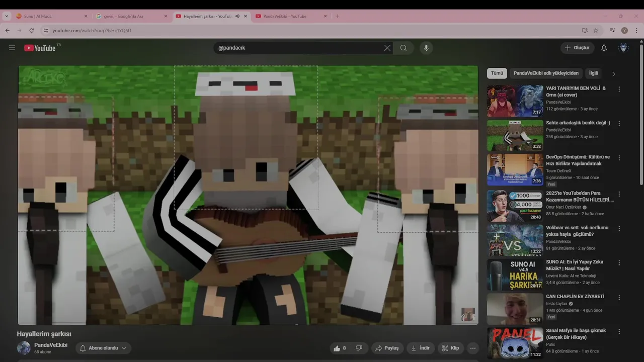The width and height of the screenshot is (644, 362).
Task: Open PandaVeEkibi channel name below video
Action: (x=51, y=345)
